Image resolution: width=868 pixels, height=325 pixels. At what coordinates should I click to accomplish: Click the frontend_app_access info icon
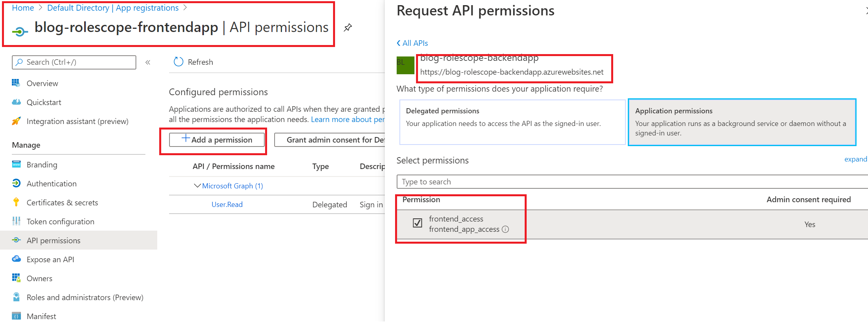tap(505, 229)
